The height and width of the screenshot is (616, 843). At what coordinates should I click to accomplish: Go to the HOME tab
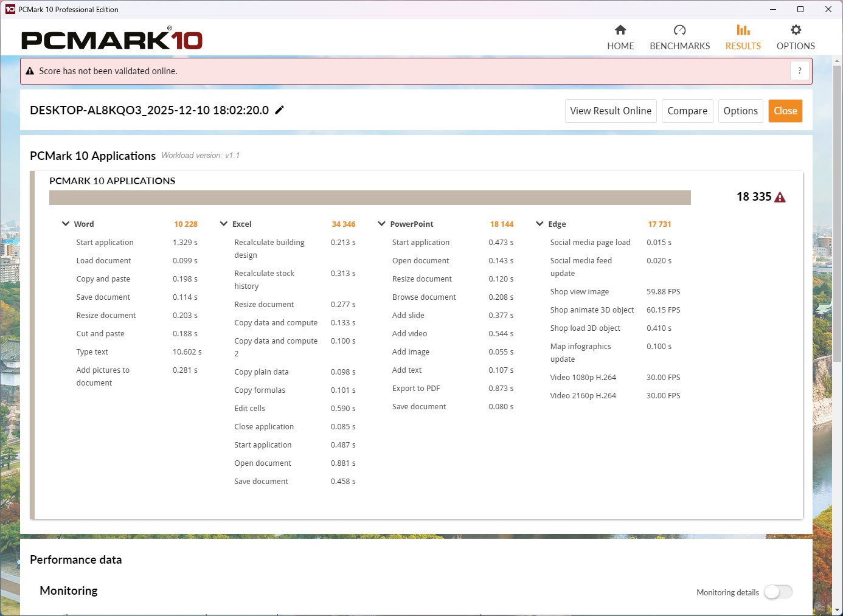tap(620, 46)
